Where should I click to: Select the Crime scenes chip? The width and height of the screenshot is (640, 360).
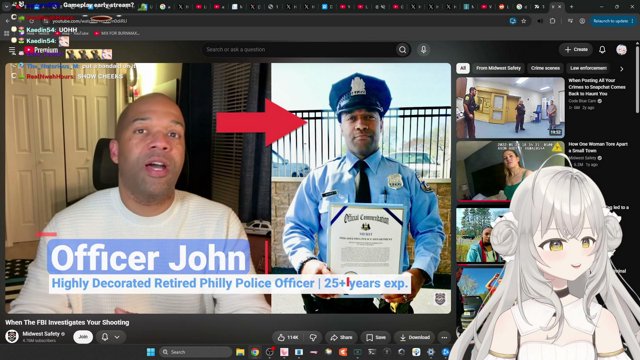[x=545, y=68]
